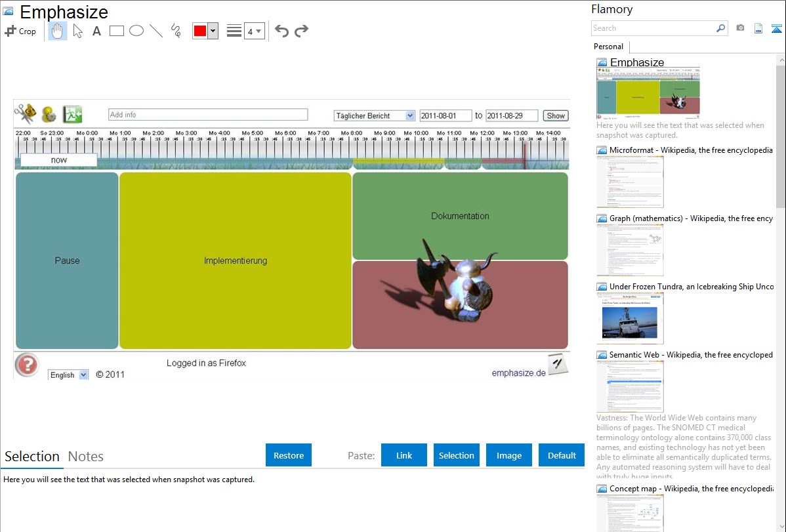This screenshot has height=532, width=786.
Task: Click the Dokumentation activity block
Action: point(460,216)
